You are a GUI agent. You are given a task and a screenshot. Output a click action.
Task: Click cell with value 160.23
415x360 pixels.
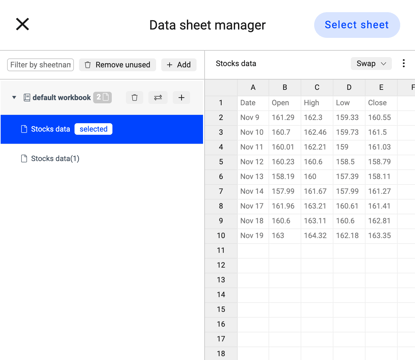(x=285, y=162)
